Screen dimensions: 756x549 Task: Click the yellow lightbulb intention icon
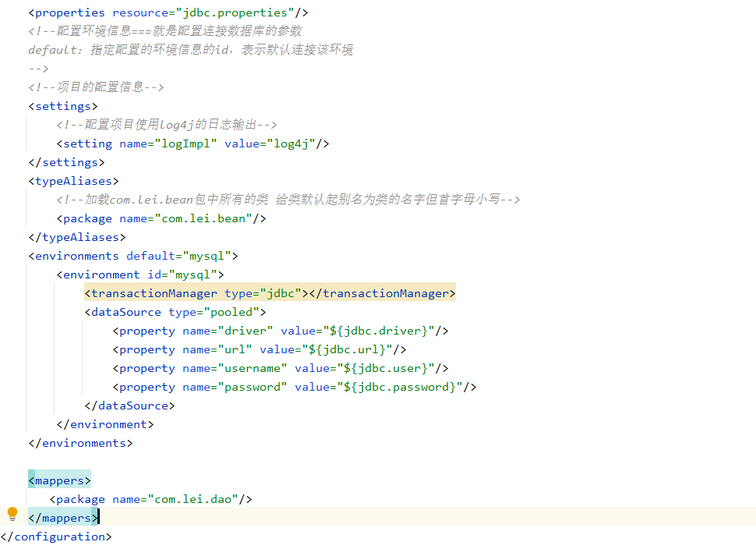pyautogui.click(x=12, y=514)
